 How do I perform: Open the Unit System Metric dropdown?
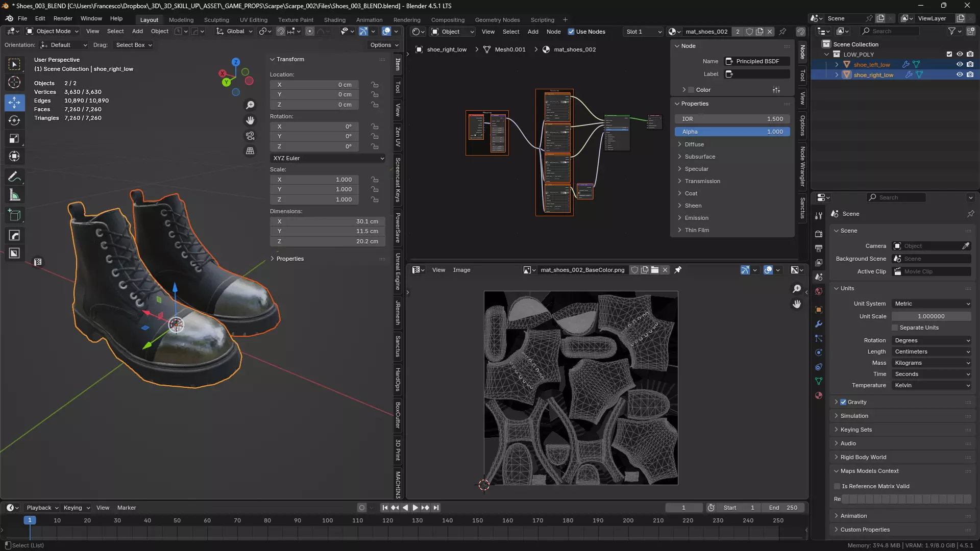point(932,304)
